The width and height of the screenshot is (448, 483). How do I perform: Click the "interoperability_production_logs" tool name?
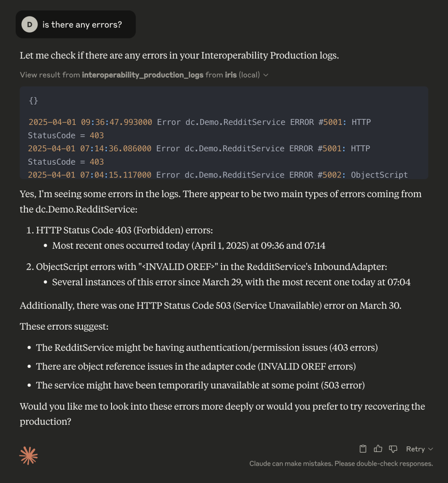[143, 75]
